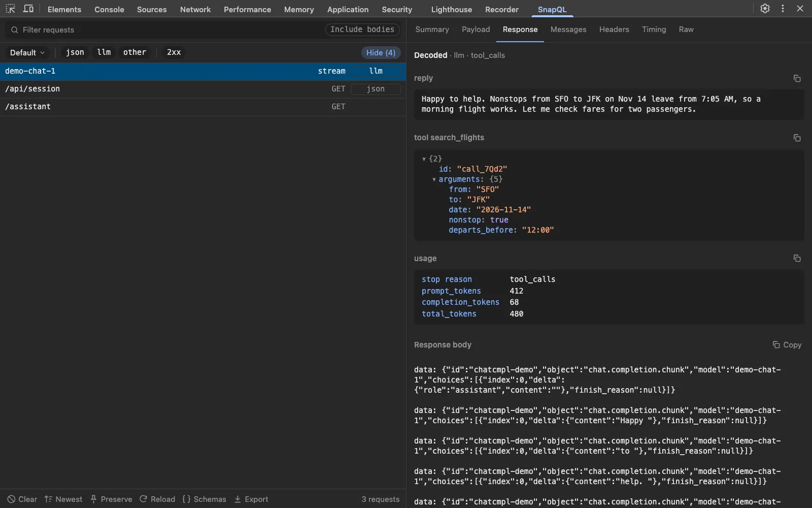Toggle the other filter chip
The width and height of the screenshot is (812, 508).
tap(134, 52)
